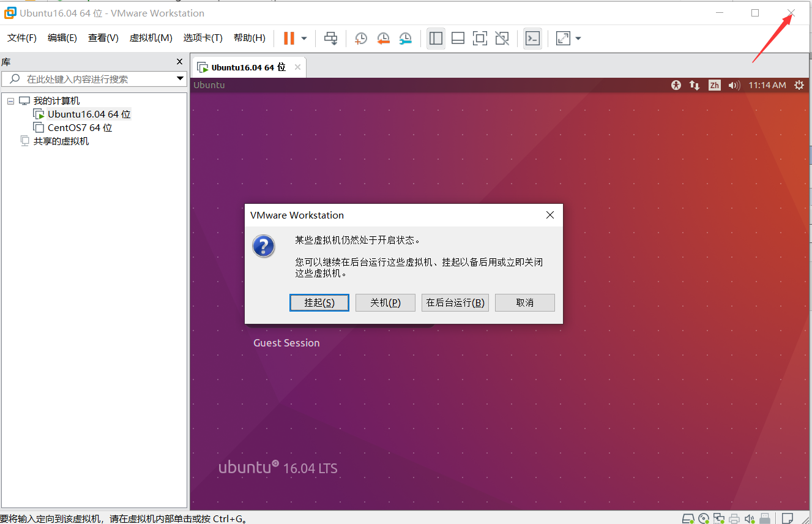Click the library search input field
Viewport: 812px width, 524px height.
[94, 79]
